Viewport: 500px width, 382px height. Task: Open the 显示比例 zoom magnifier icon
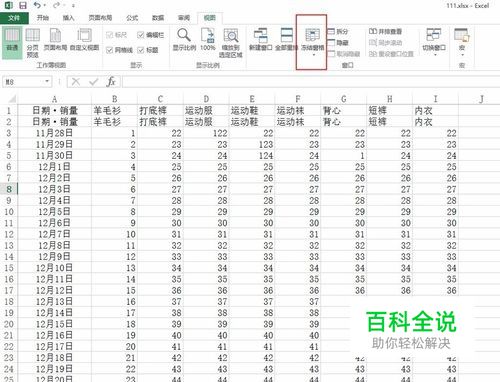184,39
